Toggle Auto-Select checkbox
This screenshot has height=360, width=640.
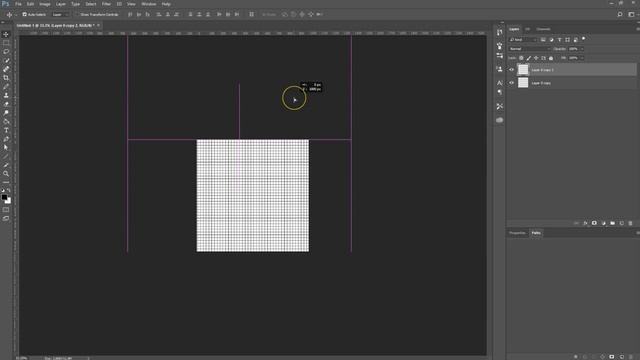coord(24,14)
